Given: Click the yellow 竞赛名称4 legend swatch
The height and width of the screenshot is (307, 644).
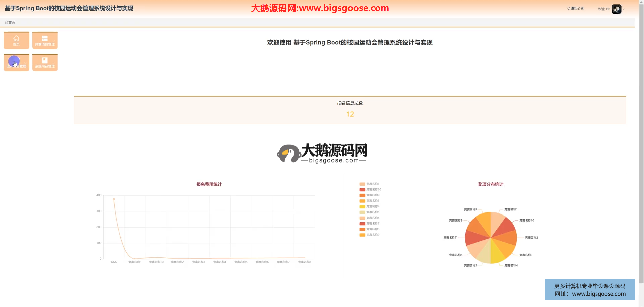Looking at the screenshot, I should click(362, 207).
